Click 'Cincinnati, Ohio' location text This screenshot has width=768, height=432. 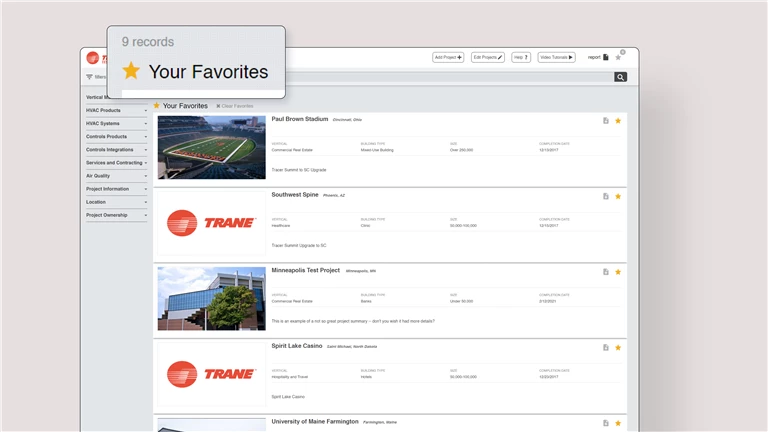(347, 120)
